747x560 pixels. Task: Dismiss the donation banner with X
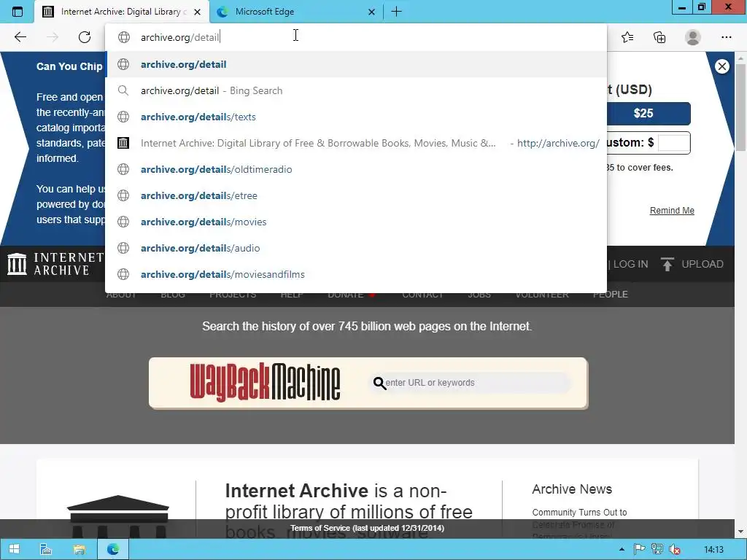click(x=721, y=66)
